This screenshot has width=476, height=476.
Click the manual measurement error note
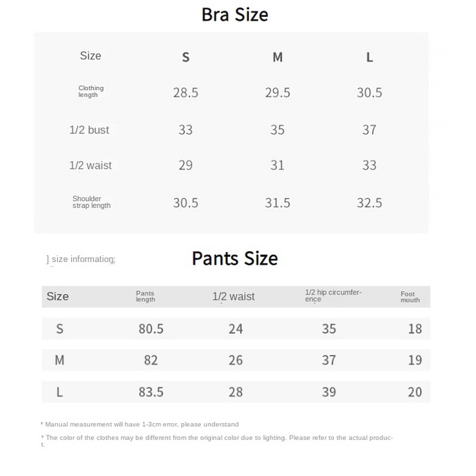(141, 424)
